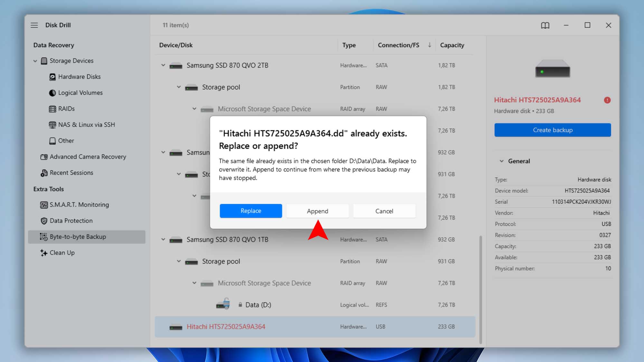Click the REFS file system cell
The width and height of the screenshot is (644, 362).
click(x=381, y=305)
